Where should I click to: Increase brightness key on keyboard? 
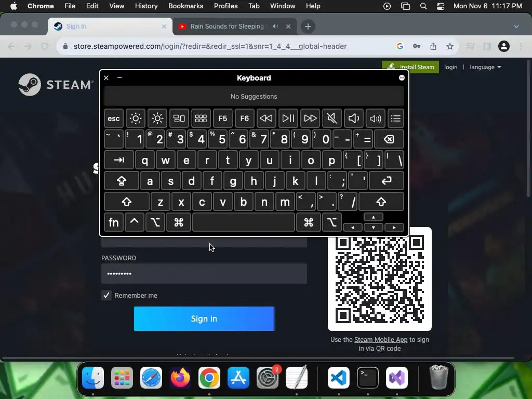tap(157, 118)
